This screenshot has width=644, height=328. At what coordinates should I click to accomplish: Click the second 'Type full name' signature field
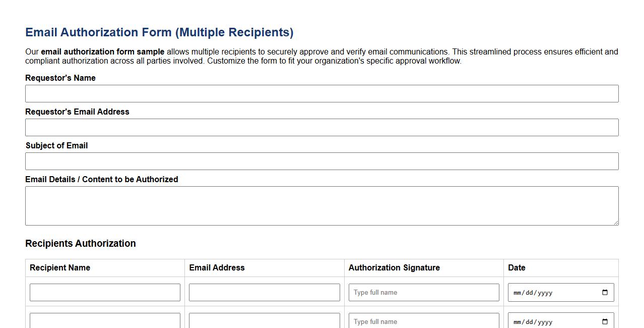pos(423,321)
